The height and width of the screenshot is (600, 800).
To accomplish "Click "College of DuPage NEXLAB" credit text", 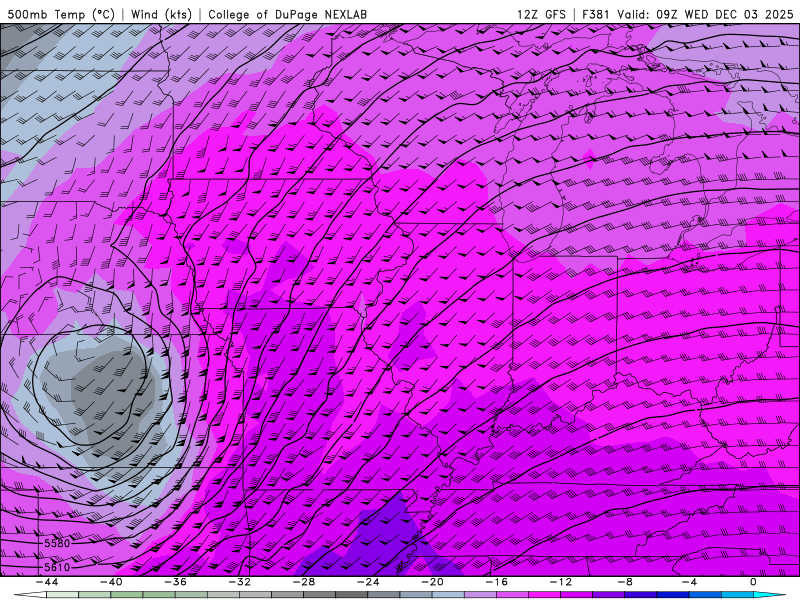I will [x=287, y=14].
